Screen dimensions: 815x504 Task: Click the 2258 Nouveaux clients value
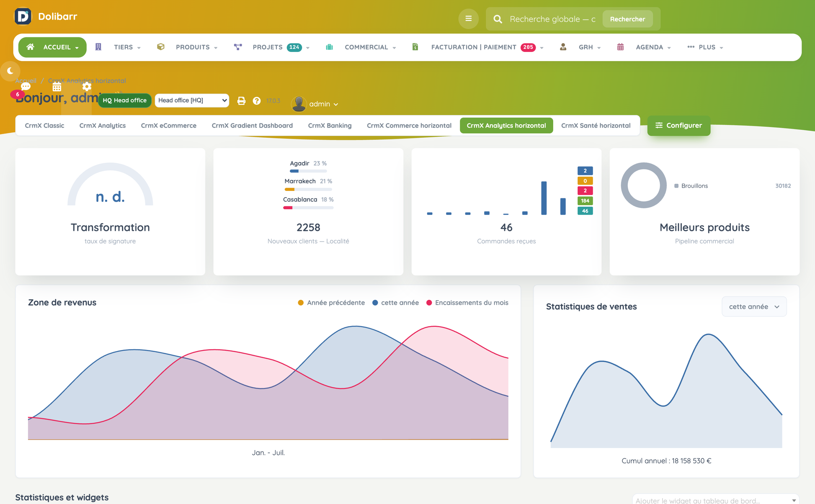[x=308, y=227]
